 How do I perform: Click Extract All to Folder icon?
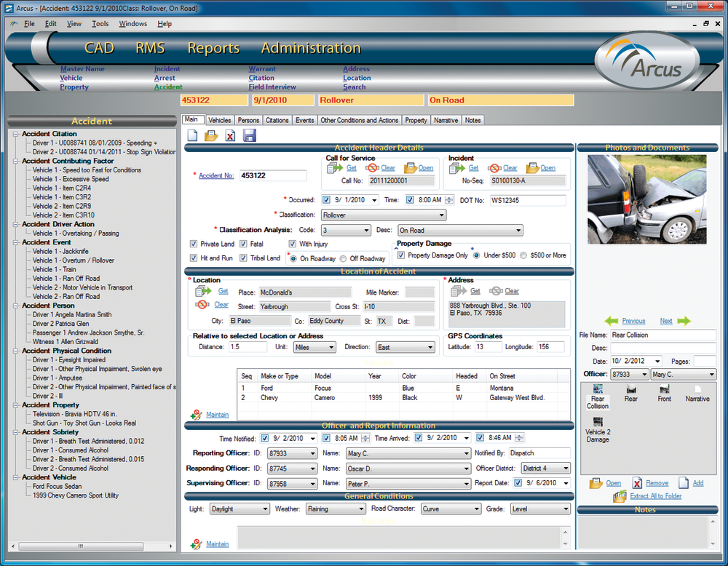(x=620, y=496)
